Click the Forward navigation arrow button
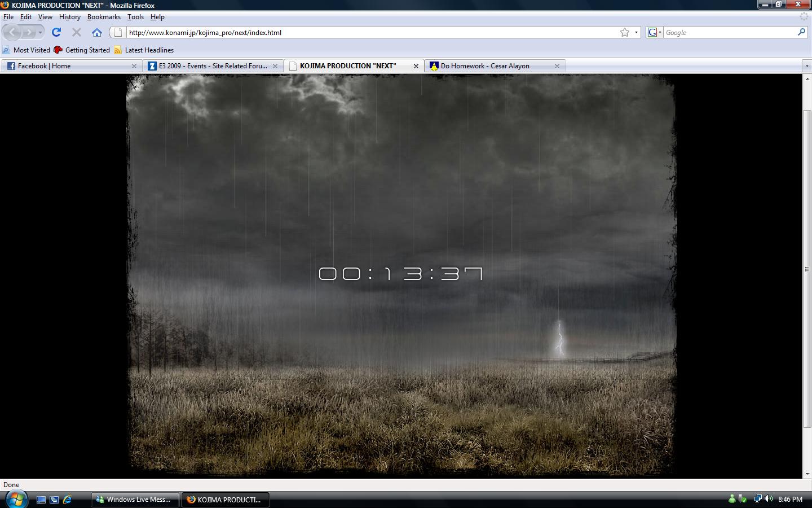This screenshot has width=812, height=508. coord(28,32)
